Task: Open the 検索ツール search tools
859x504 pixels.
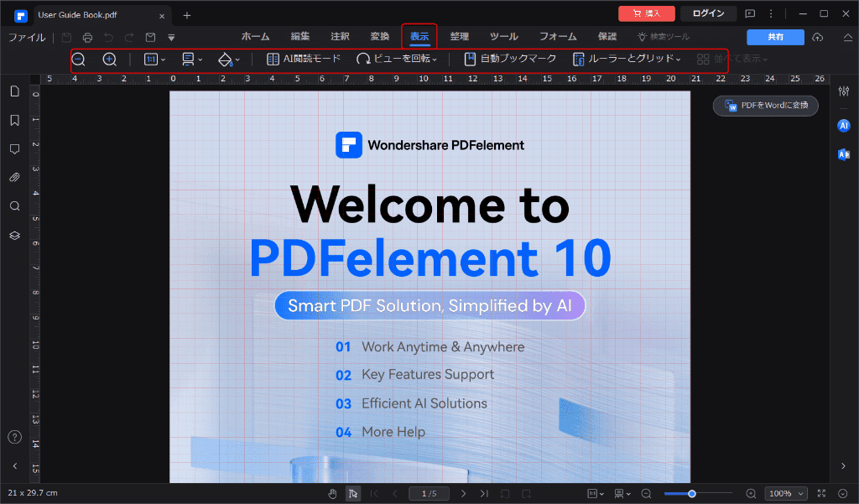Action: click(x=664, y=37)
